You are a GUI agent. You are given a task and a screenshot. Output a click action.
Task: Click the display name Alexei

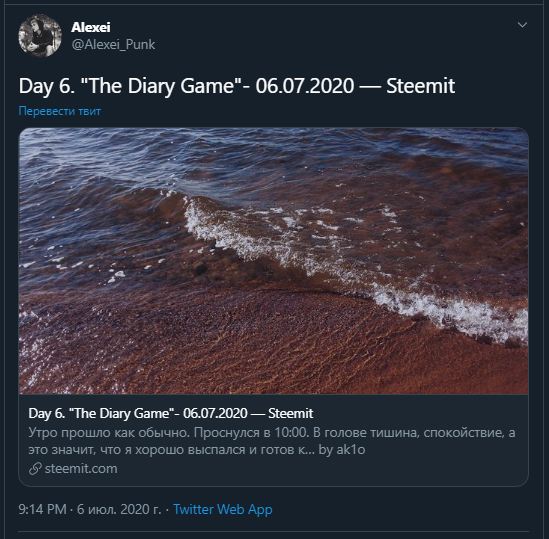coord(91,27)
